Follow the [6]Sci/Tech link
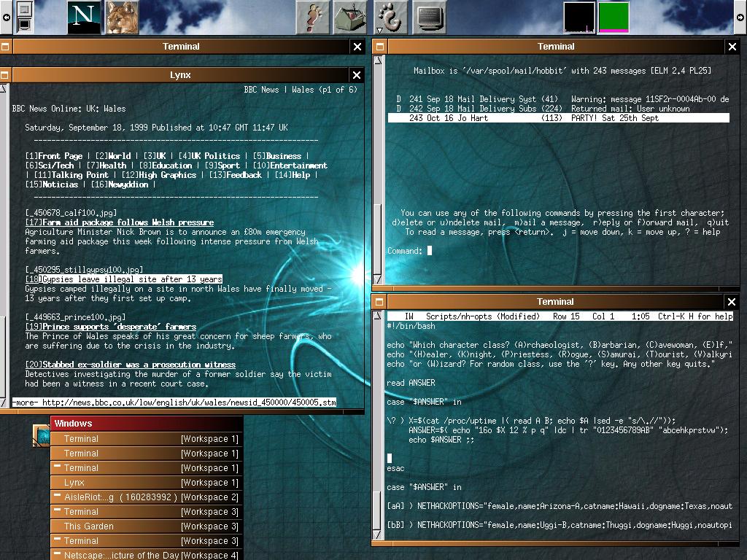The image size is (747, 560). tap(50, 166)
